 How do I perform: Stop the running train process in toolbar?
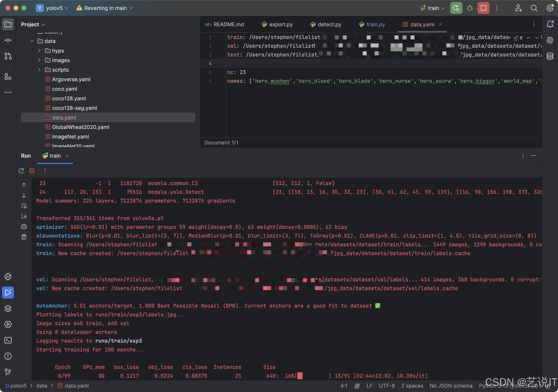[483, 8]
